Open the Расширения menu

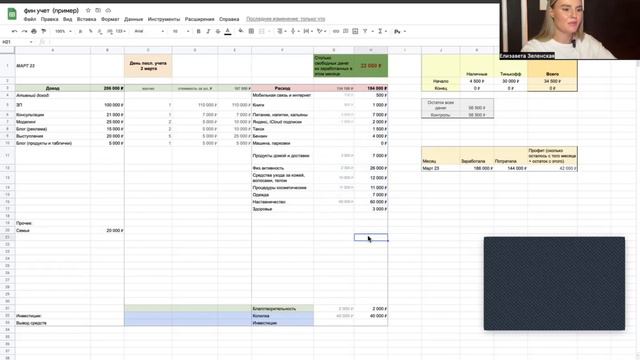click(x=200, y=19)
